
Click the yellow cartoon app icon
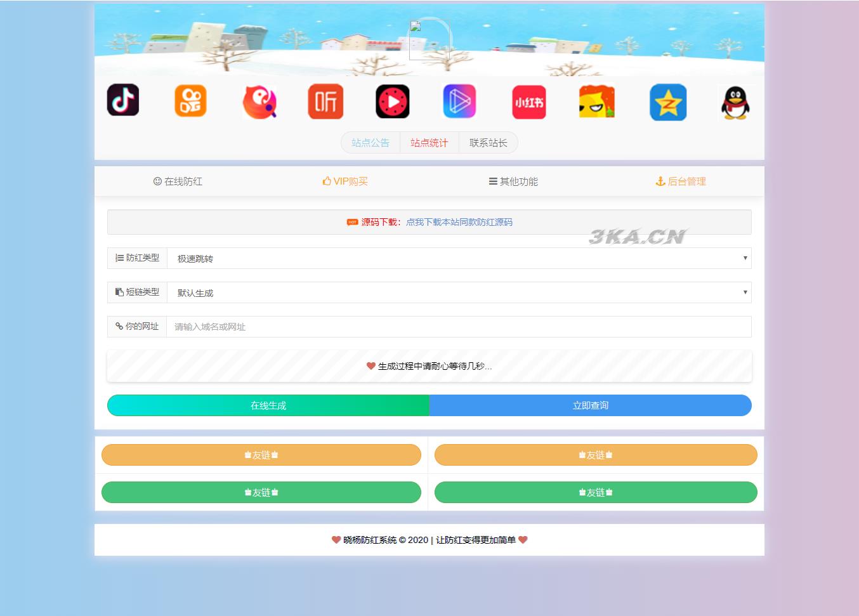click(597, 102)
